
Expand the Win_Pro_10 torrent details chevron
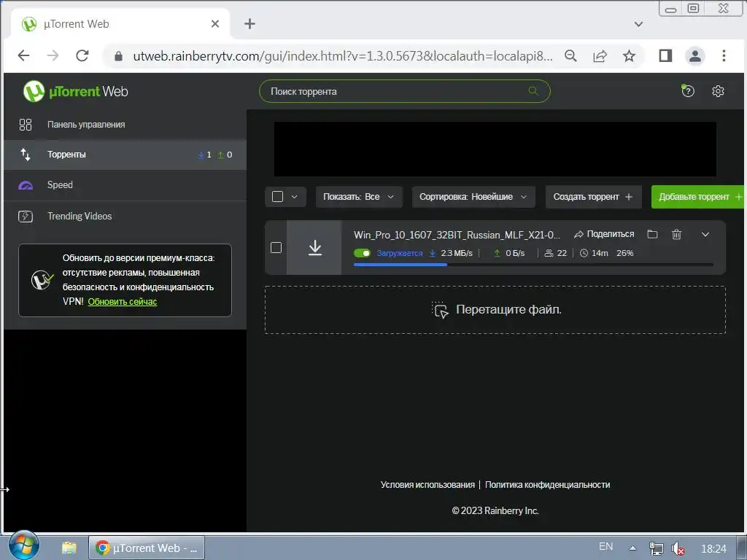(x=705, y=234)
